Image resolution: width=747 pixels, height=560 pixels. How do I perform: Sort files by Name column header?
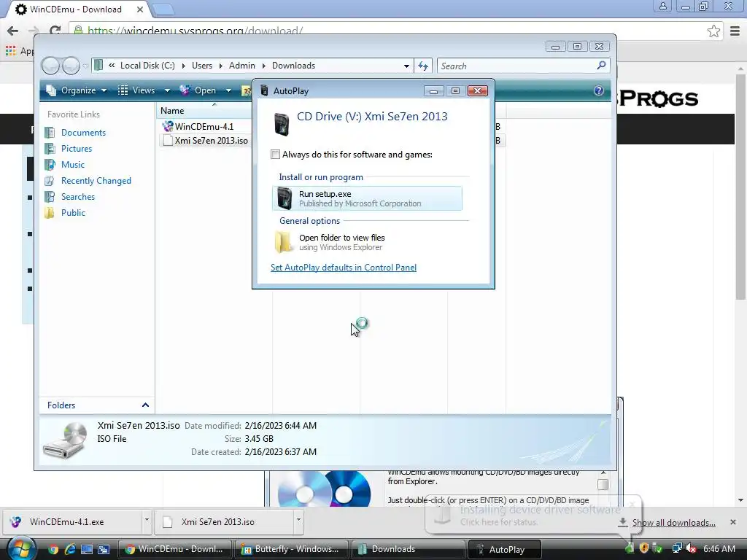click(x=205, y=111)
